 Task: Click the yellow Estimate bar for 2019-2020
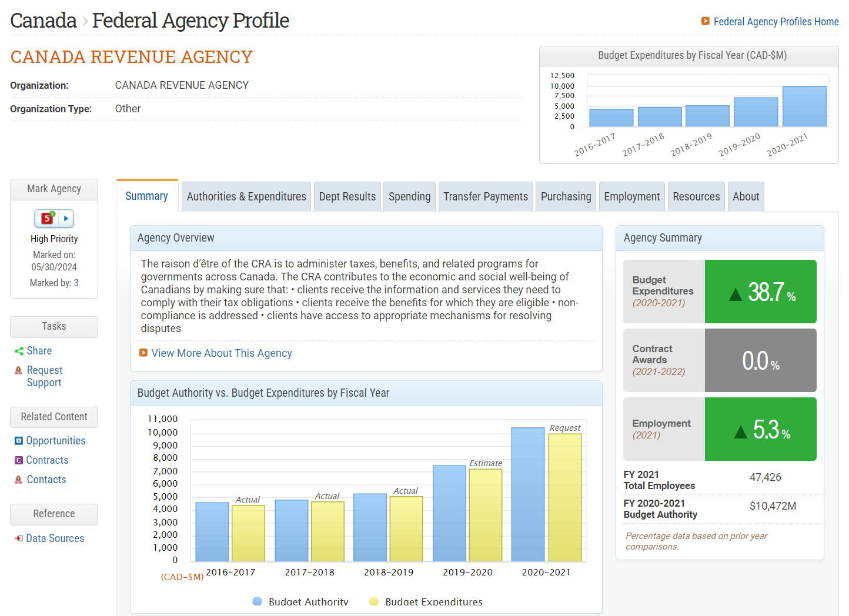[x=486, y=515]
